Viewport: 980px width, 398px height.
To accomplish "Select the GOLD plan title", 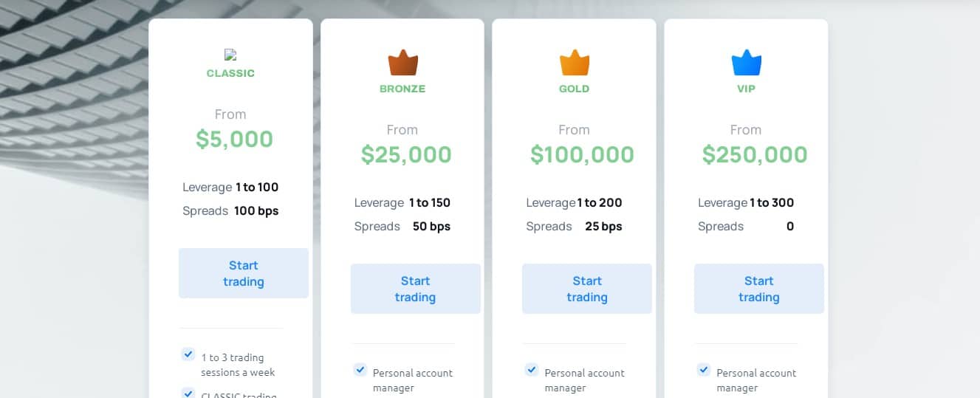I will 575,89.
